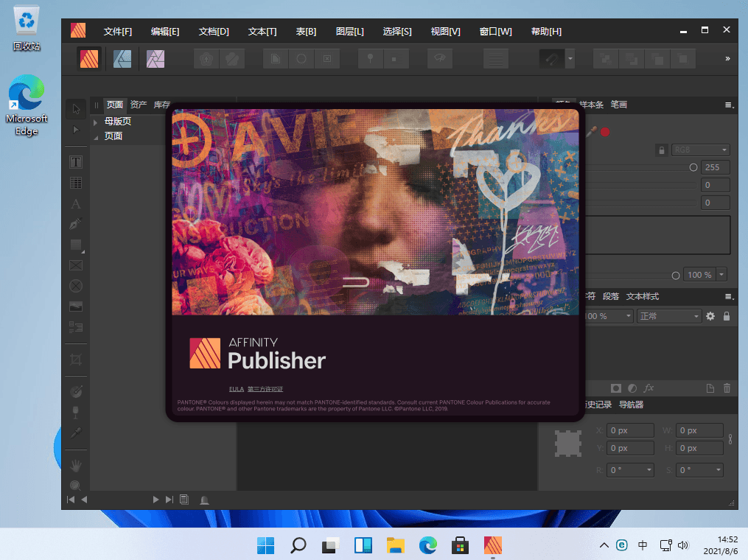Select the Move tool arrow

tap(76, 109)
